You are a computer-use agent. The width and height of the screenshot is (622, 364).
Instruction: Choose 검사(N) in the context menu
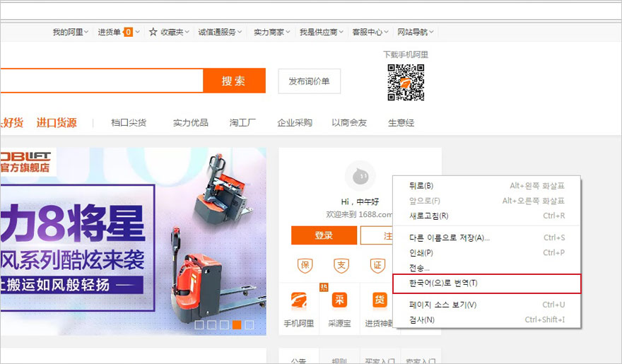[487, 319]
